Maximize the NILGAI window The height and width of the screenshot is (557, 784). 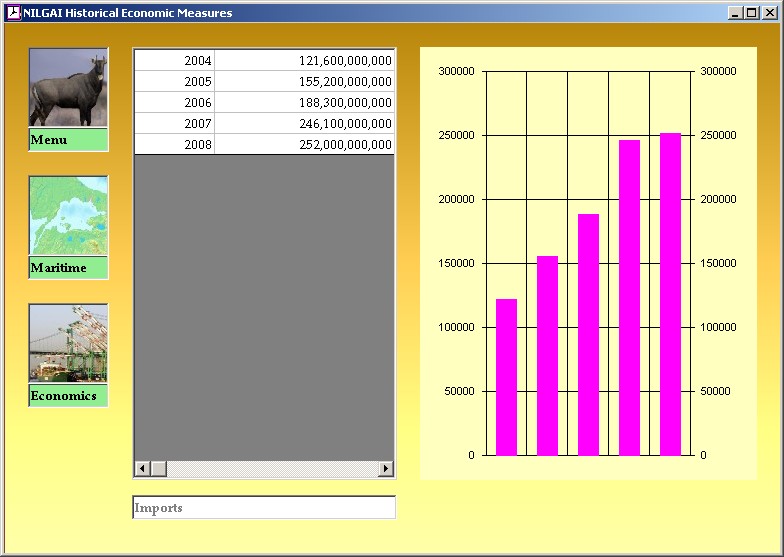click(751, 13)
